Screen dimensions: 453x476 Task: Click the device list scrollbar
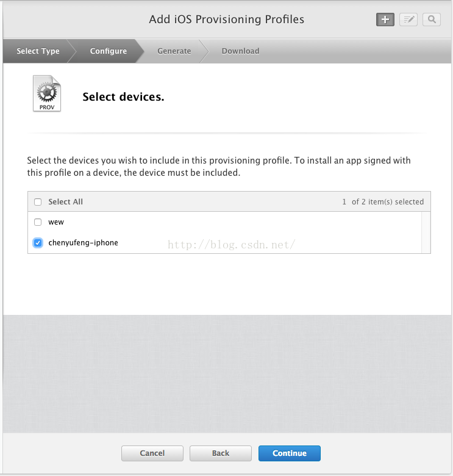pyautogui.click(x=426, y=232)
